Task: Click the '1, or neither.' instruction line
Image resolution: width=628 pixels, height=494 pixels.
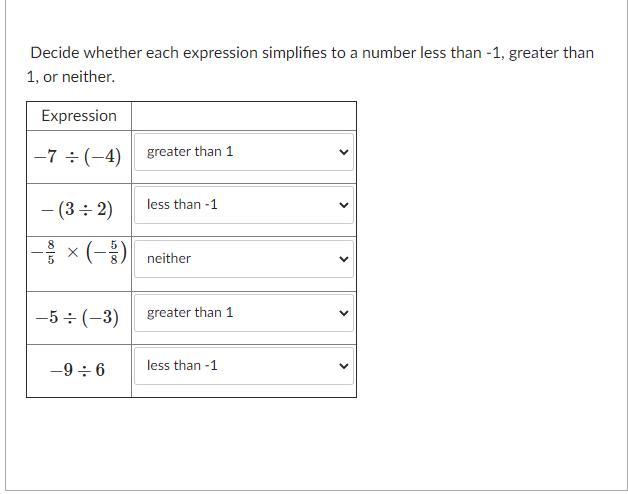Action: [x=71, y=76]
